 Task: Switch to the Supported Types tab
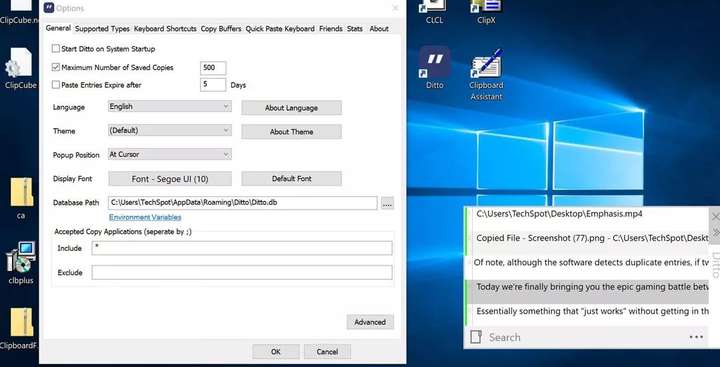[x=102, y=29]
